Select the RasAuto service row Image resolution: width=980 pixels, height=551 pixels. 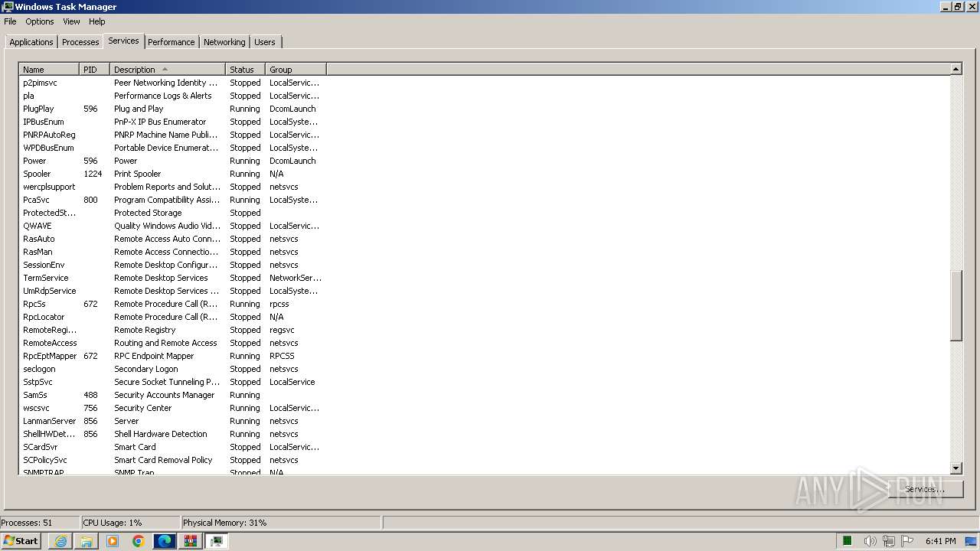point(173,239)
